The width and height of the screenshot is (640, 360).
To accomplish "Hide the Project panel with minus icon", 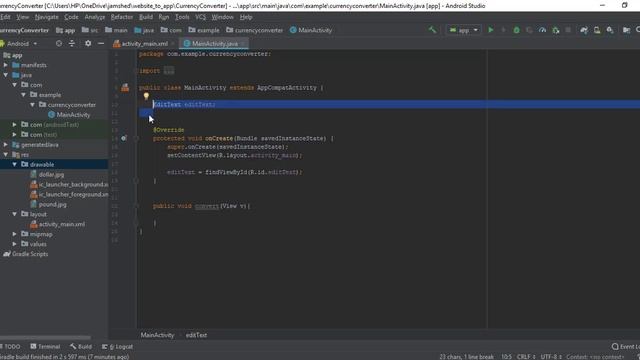I will point(101,43).
